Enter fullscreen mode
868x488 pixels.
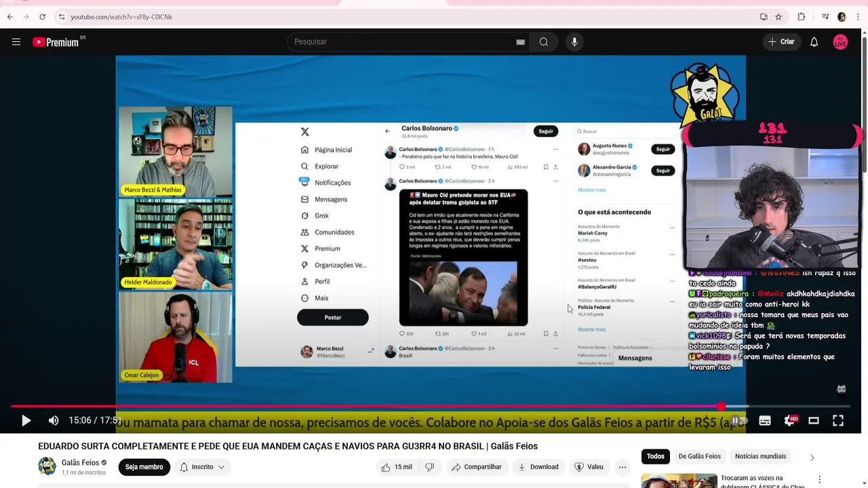[838, 421]
